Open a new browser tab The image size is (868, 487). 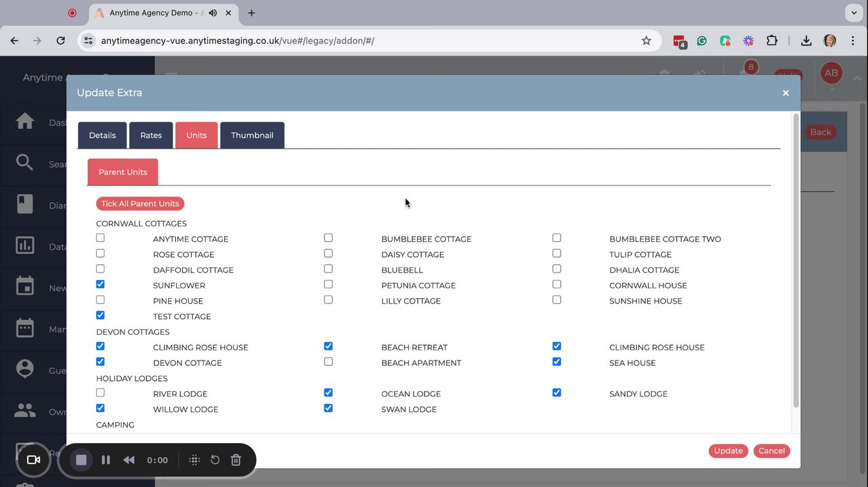(252, 13)
